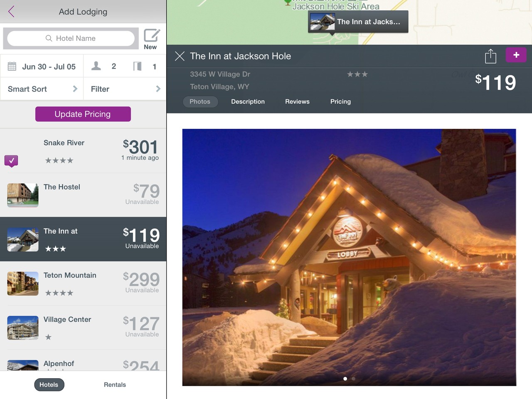Tap the Jackson Hole Ski Area map label
Image resolution: width=532 pixels, height=399 pixels.
point(336,6)
